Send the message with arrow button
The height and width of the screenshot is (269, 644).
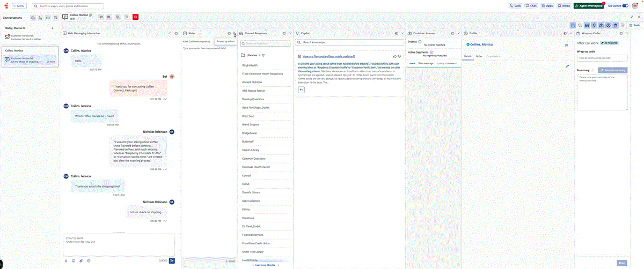point(172,261)
